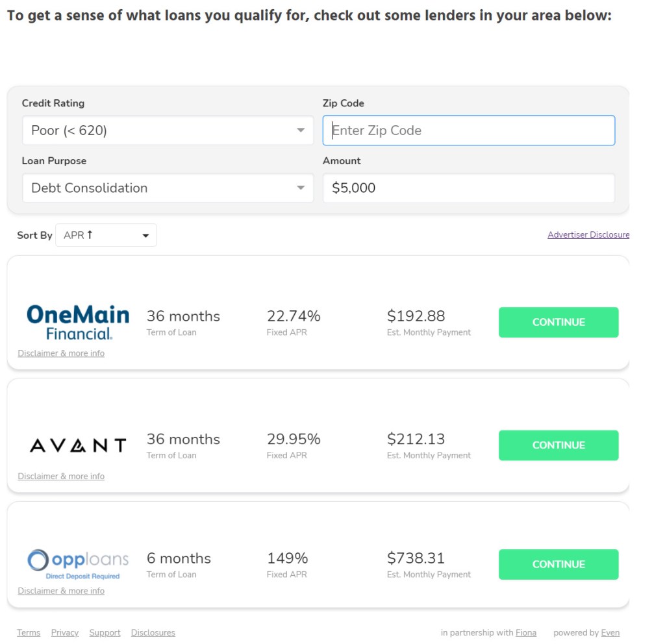Click the OppLoans logo
665x644 pixels.
point(78,562)
